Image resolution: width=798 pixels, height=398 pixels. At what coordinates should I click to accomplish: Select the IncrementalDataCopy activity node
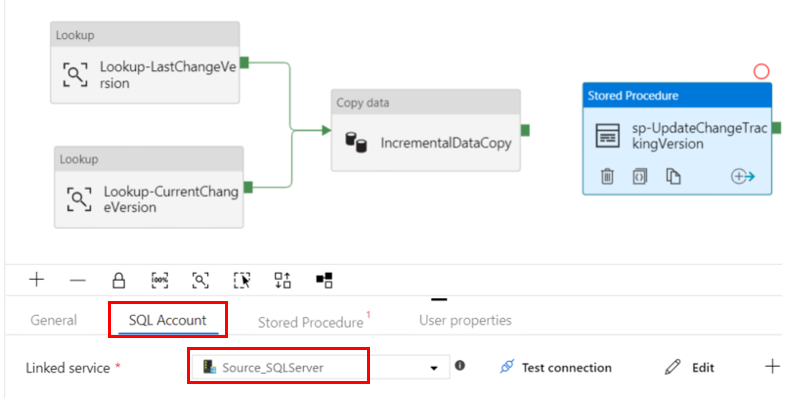click(x=425, y=130)
